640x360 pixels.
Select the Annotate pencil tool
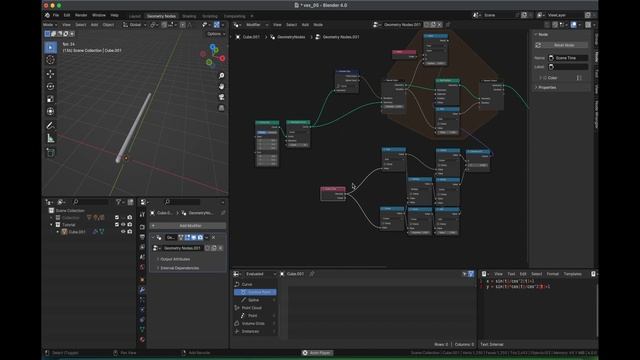[x=50, y=126]
